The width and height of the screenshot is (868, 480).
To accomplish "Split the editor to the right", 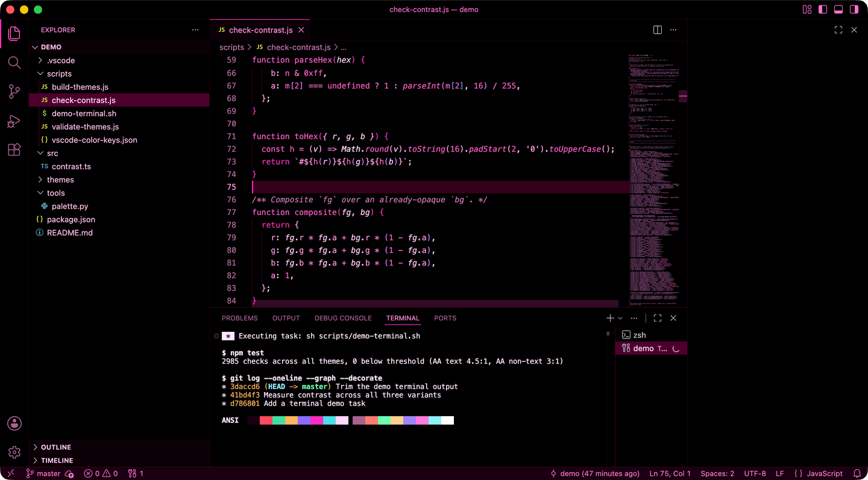I will tap(658, 30).
